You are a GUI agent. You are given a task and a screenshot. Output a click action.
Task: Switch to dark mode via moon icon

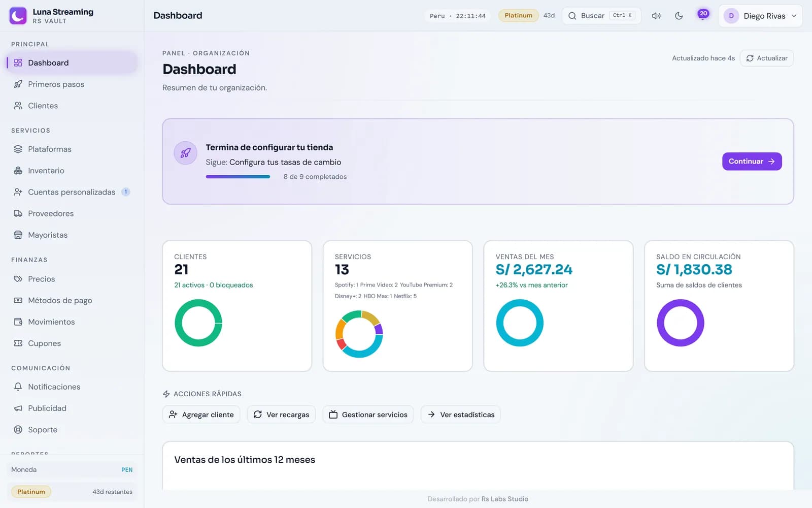tap(679, 16)
